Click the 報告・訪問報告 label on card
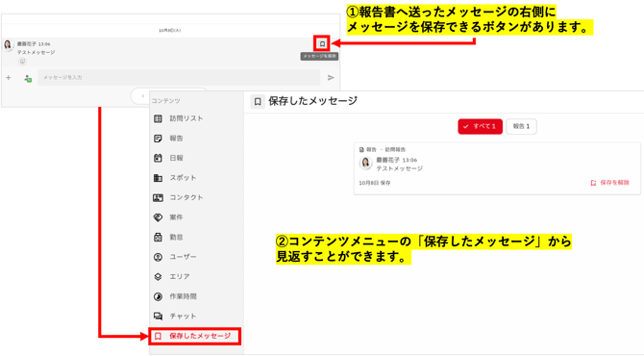This screenshot has height=356, width=644. [x=386, y=150]
